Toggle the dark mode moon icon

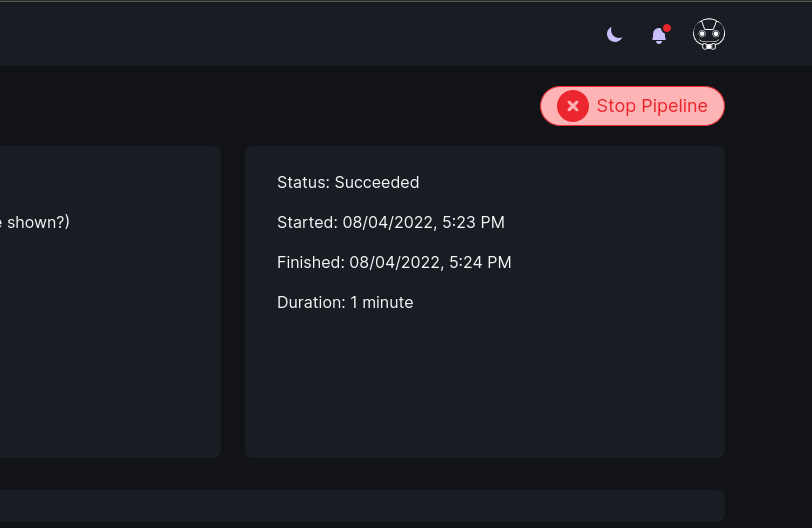(x=615, y=35)
